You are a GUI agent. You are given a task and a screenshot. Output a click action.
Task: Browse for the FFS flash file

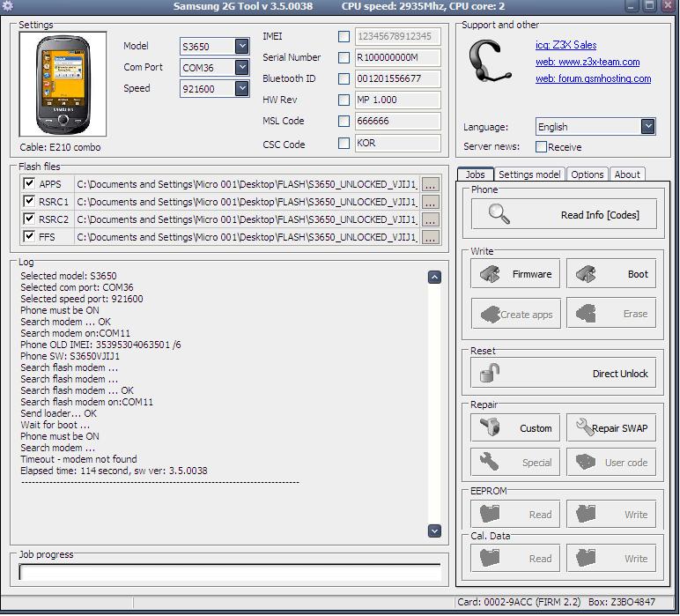click(x=430, y=237)
